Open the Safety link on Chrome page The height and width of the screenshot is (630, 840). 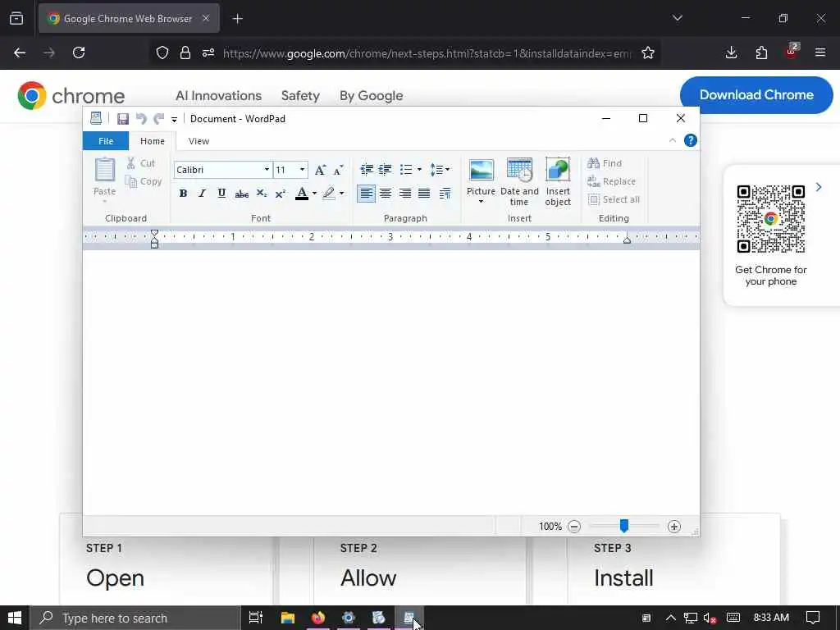pyautogui.click(x=300, y=96)
